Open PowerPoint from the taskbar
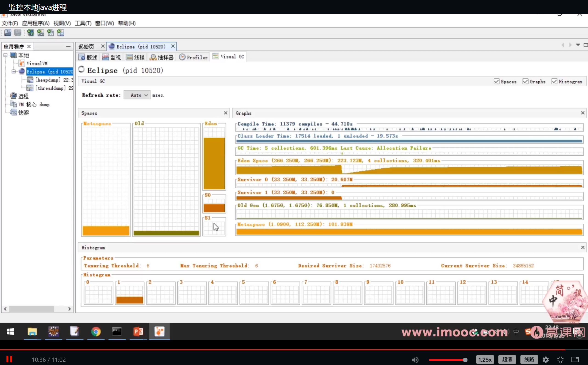The image size is (588, 365). (x=138, y=332)
